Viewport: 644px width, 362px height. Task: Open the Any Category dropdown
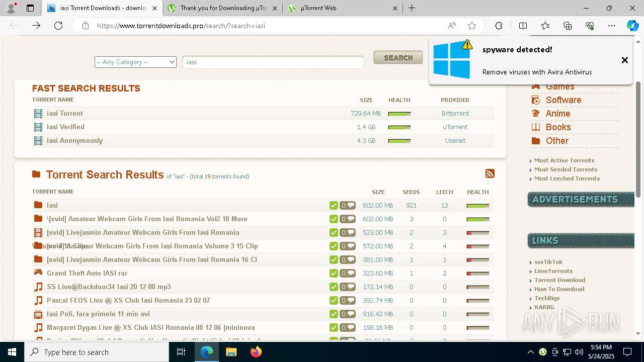tap(135, 62)
